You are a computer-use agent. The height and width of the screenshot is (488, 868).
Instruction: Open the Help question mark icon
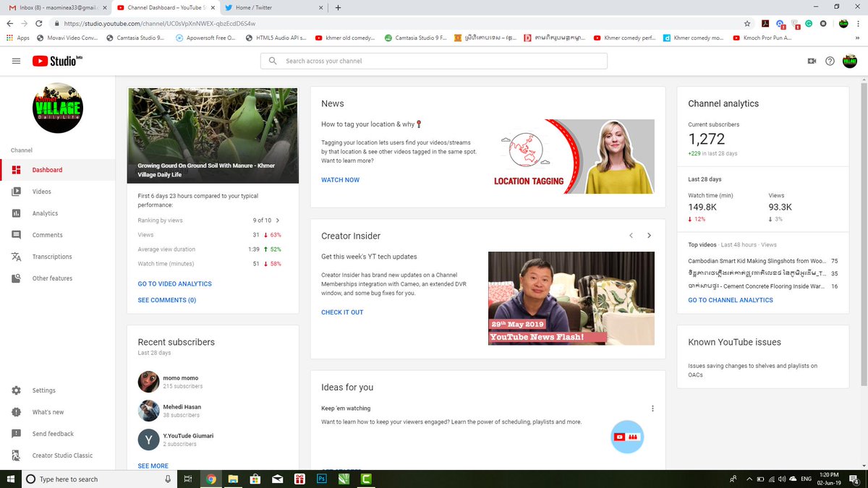[830, 61]
